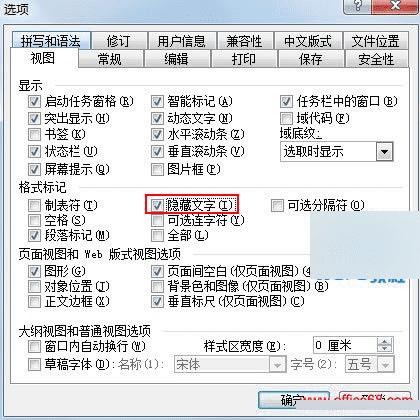Enable the 隐藏文字 checkbox
The height and width of the screenshot is (420, 420).
point(157,205)
